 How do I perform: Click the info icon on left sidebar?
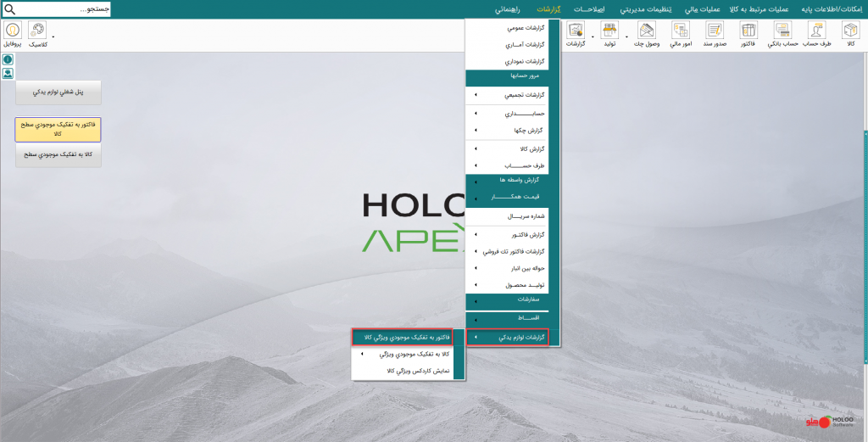click(8, 60)
